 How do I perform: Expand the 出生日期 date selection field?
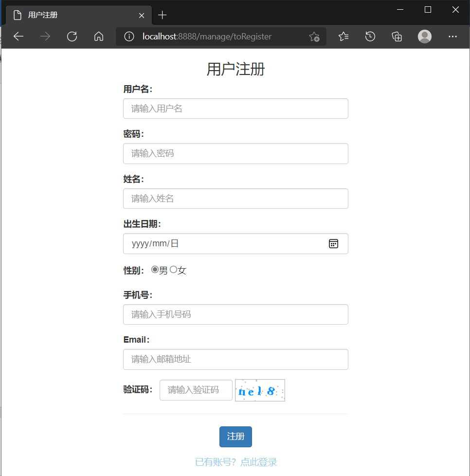pos(219,243)
